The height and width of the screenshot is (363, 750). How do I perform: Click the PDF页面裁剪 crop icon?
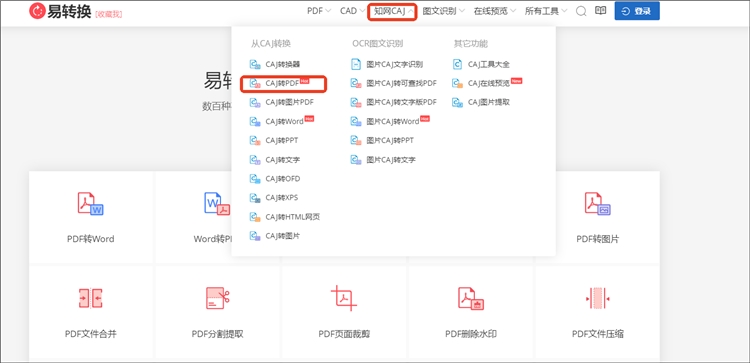[x=344, y=298]
